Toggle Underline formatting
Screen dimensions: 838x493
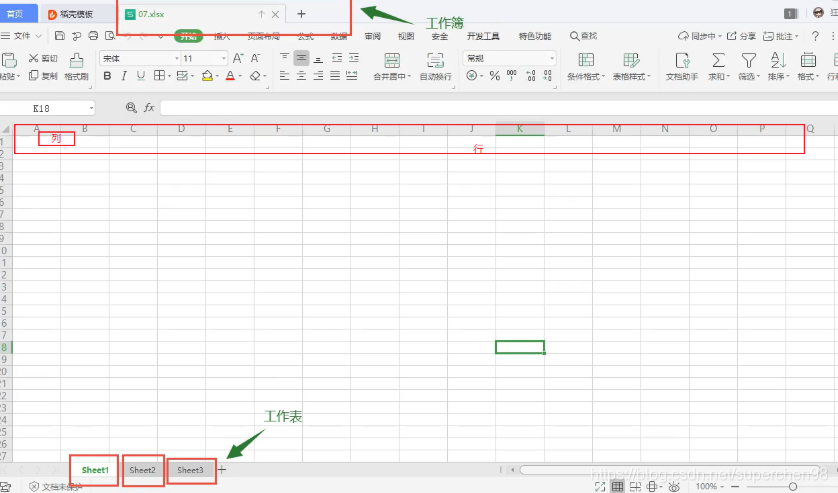click(x=141, y=76)
